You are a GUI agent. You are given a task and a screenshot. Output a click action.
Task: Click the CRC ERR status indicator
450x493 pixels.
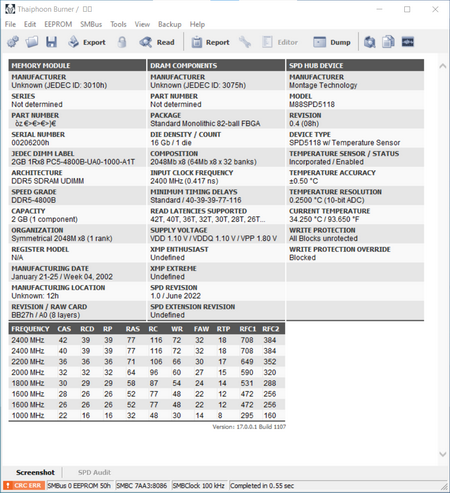[x=24, y=485]
